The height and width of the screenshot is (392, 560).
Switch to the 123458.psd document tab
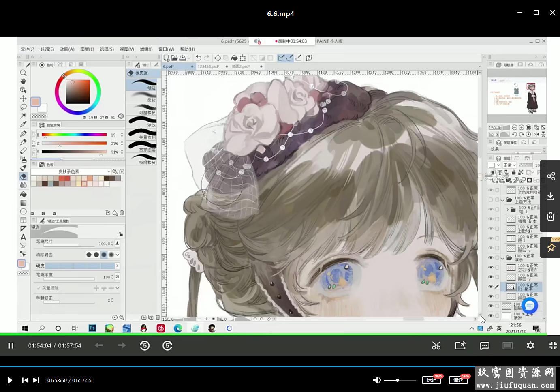pos(208,66)
